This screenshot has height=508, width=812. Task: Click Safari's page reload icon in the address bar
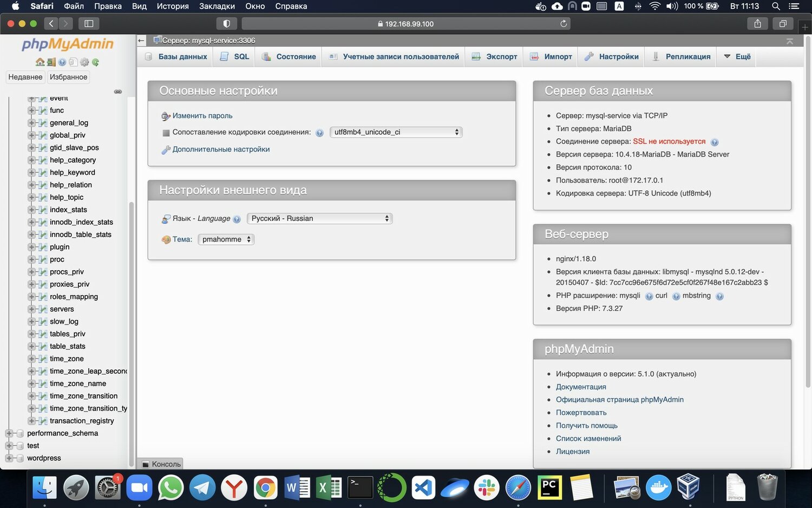point(564,24)
